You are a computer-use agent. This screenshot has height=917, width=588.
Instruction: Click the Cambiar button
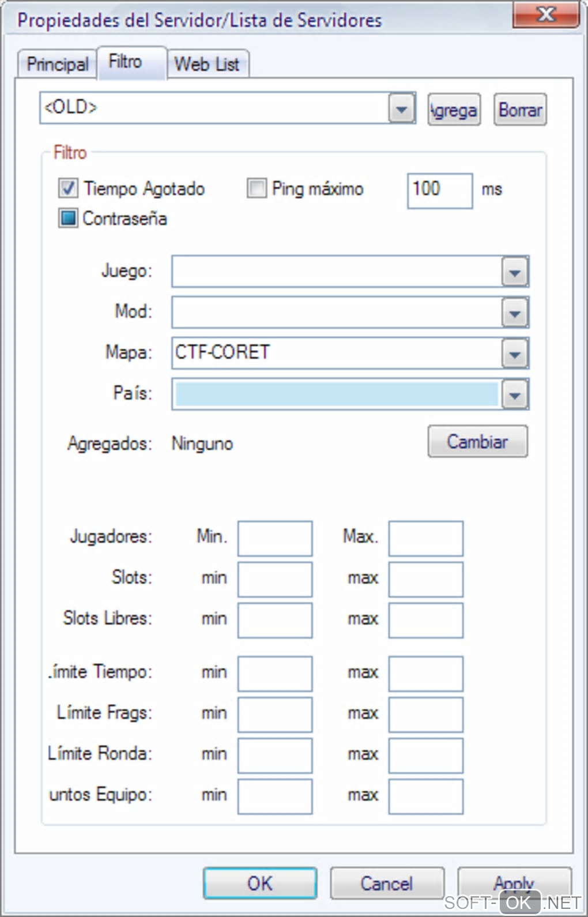[x=477, y=442]
